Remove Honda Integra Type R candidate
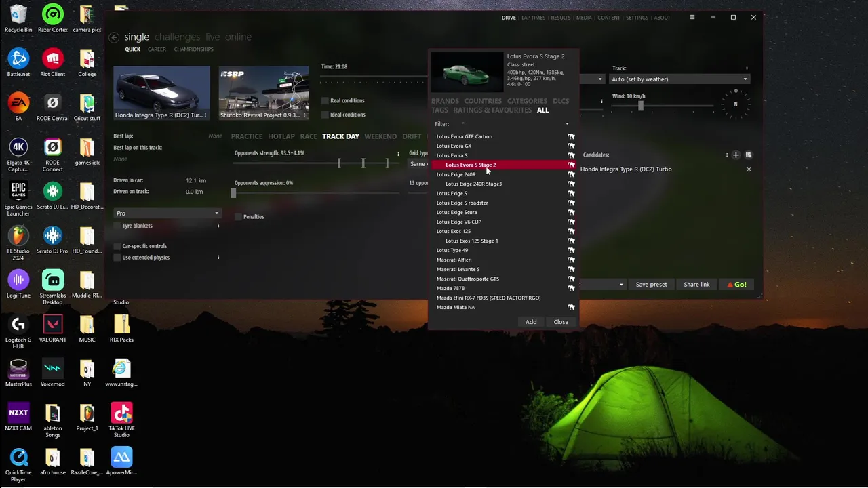Viewport: 868px width, 488px height. click(x=749, y=169)
